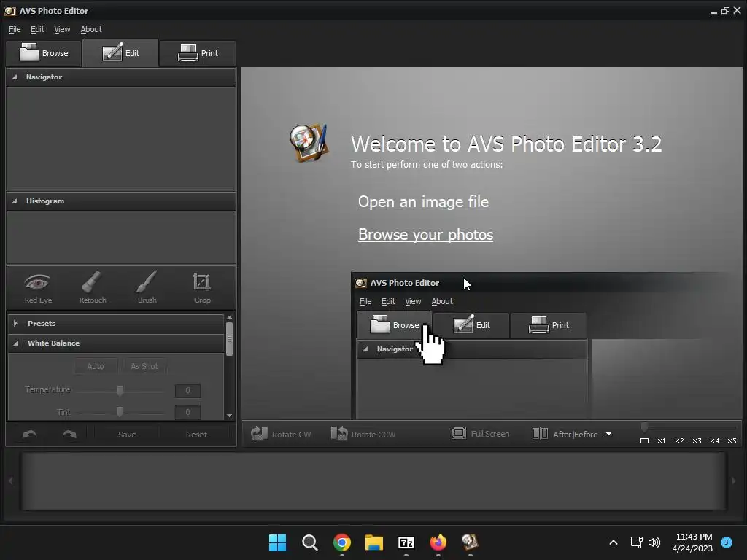The width and height of the screenshot is (747, 560).
Task: Click the fit-to-window zoom icon
Action: click(644, 441)
